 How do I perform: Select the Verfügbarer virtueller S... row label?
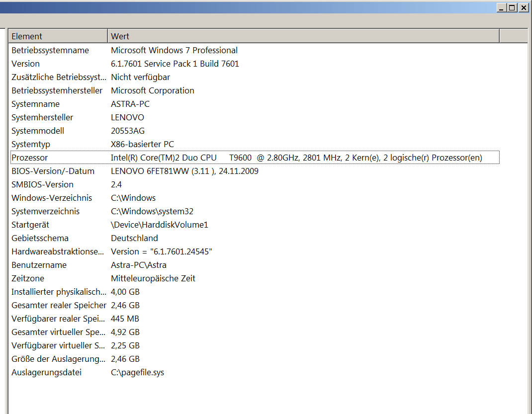click(x=58, y=345)
